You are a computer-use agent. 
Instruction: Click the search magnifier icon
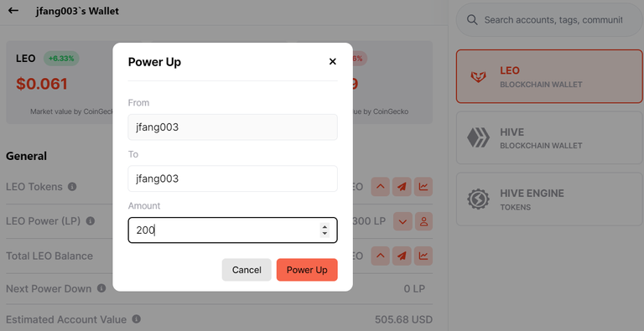pos(472,20)
